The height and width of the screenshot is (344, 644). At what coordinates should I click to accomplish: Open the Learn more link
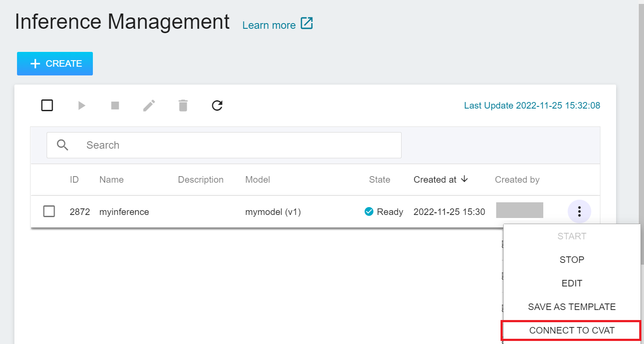269,25
